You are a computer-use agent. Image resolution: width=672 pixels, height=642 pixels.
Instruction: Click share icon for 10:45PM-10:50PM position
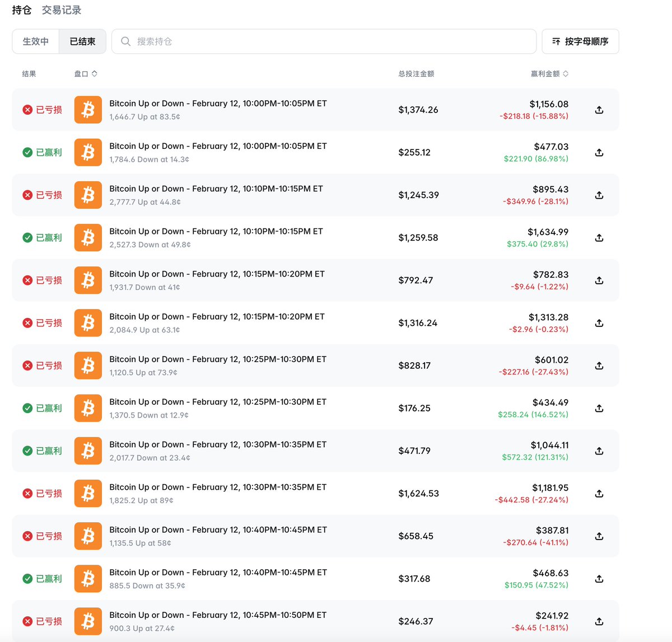point(599,621)
